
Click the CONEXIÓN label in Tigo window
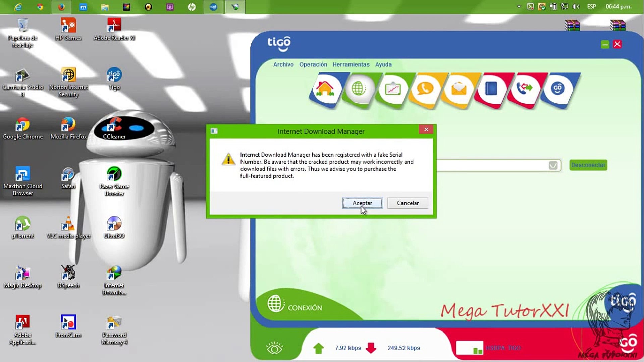[x=305, y=308]
